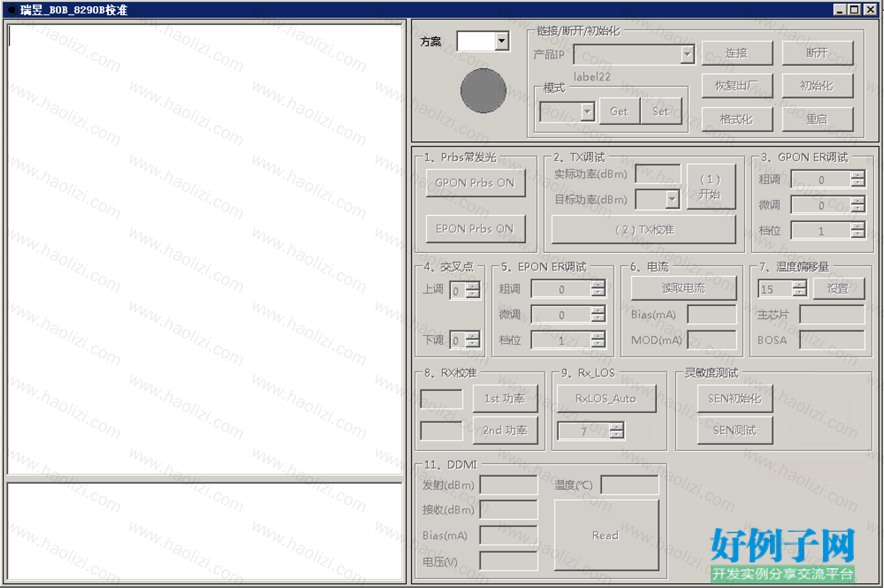Viewport: 884px width, 588px height.
Task: Click the 设置 temperature offset button
Action: [x=839, y=289]
